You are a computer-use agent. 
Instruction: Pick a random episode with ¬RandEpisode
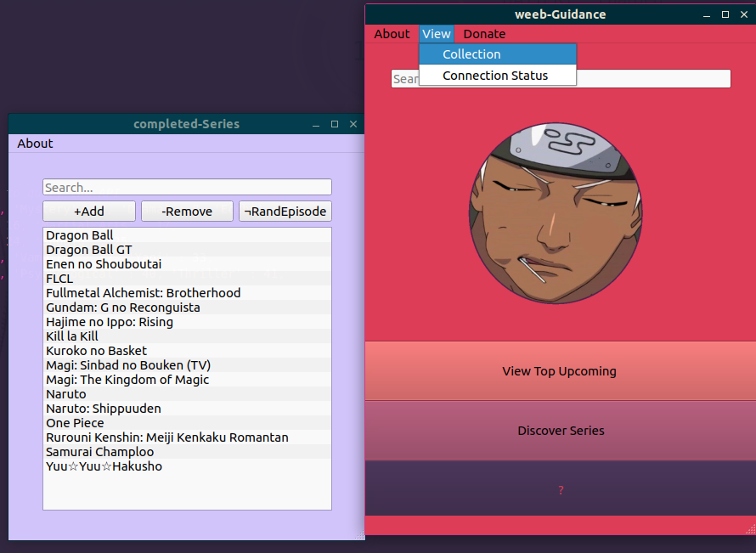285,212
